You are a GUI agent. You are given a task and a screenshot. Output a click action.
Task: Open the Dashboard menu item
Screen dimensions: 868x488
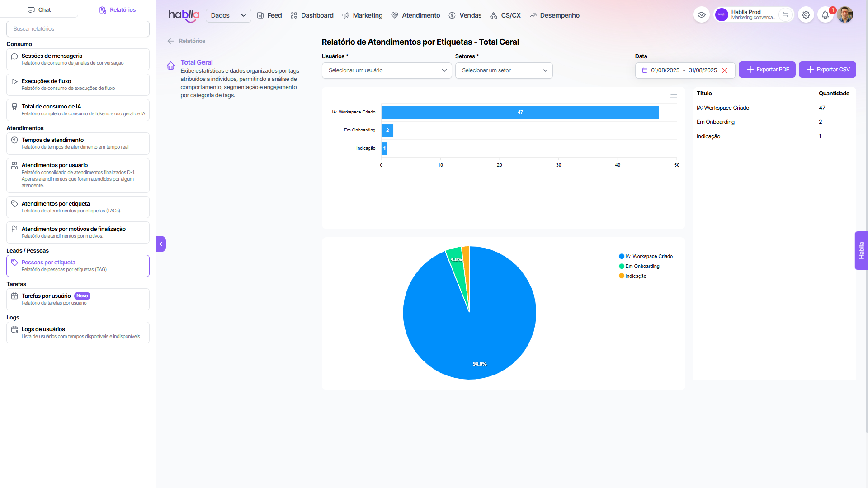pyautogui.click(x=312, y=15)
